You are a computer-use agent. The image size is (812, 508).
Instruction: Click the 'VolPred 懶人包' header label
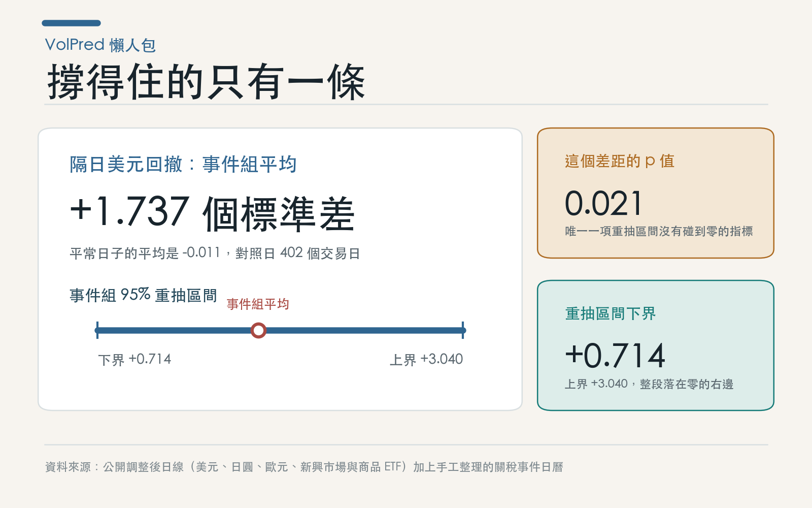coord(100,45)
